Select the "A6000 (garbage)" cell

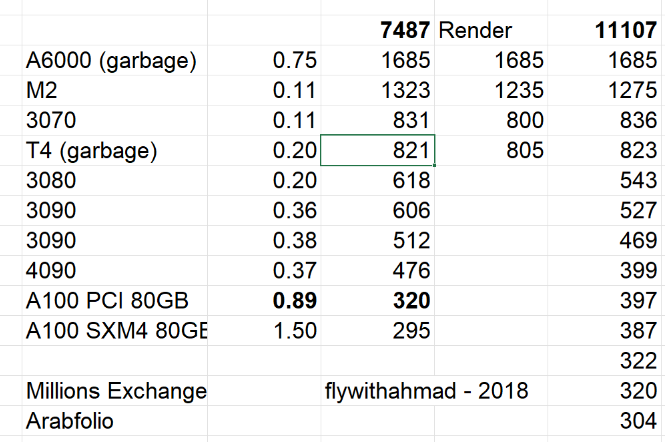(x=111, y=62)
